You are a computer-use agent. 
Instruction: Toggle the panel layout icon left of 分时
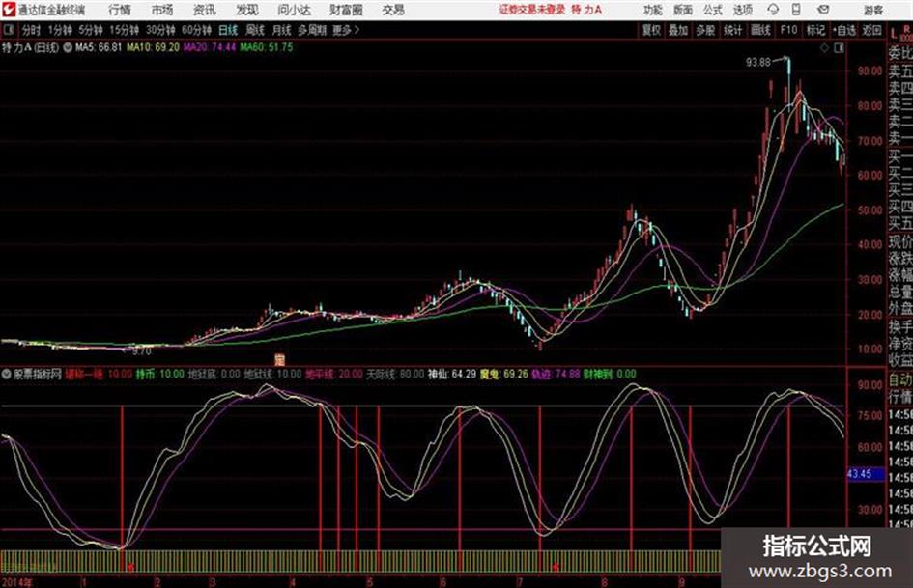click(x=8, y=30)
